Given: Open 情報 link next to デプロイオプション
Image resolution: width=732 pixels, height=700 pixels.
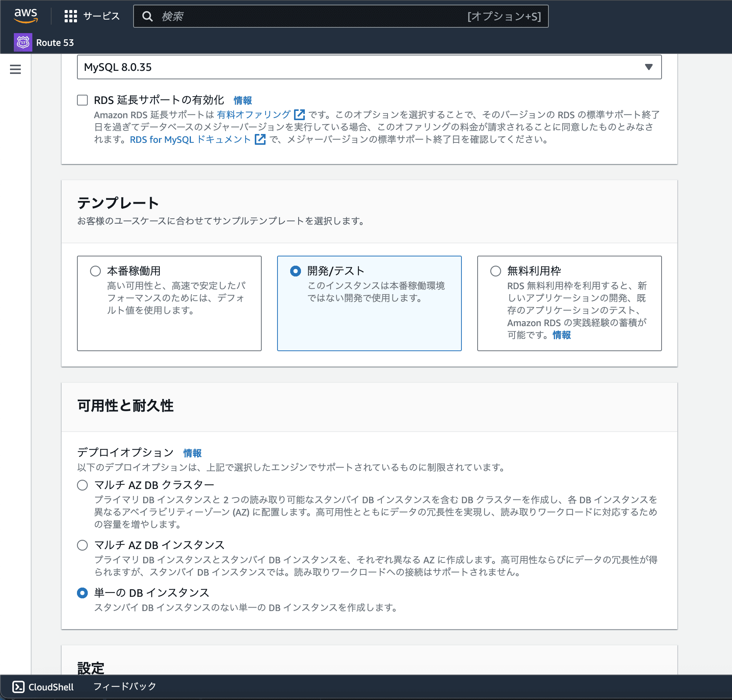Looking at the screenshot, I should click(x=192, y=453).
